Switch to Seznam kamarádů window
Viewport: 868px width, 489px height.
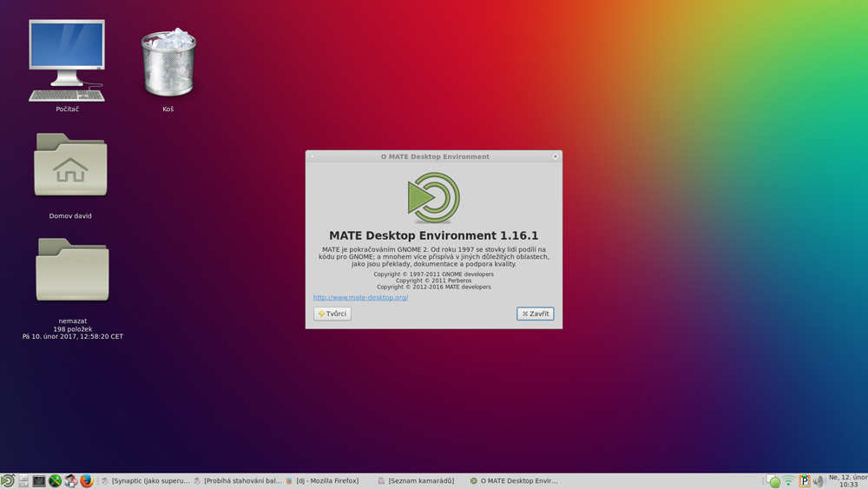click(416, 480)
